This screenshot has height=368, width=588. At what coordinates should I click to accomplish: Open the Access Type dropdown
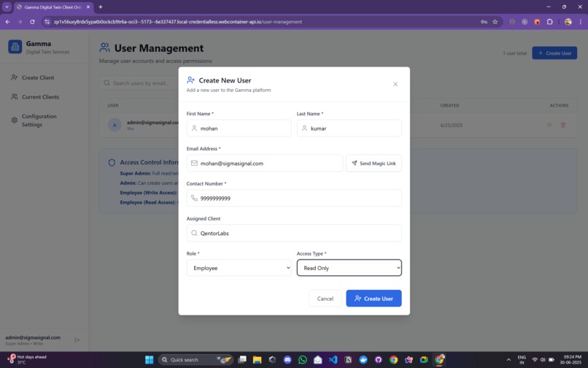click(349, 268)
